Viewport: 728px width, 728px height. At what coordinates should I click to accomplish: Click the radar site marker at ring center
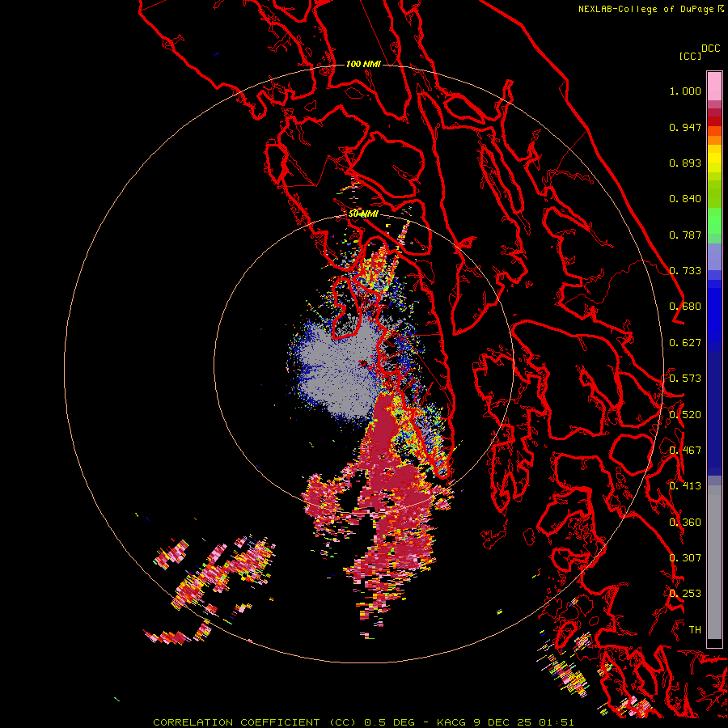click(x=363, y=363)
